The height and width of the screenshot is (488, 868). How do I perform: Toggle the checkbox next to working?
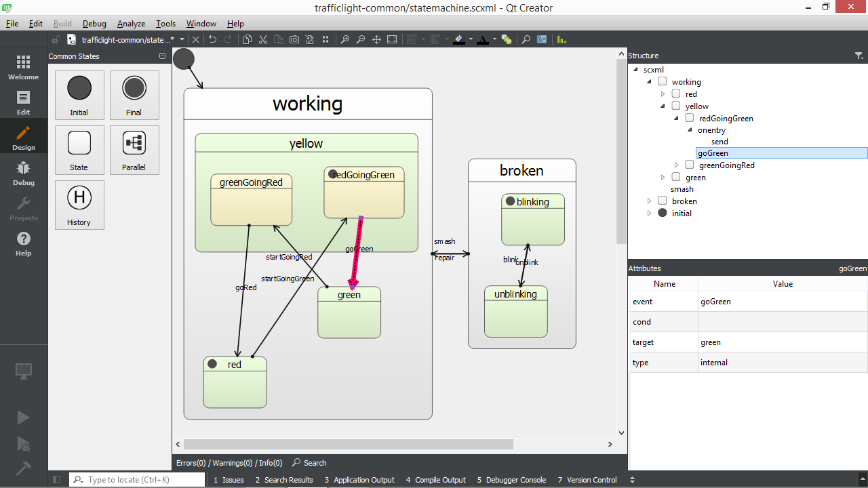coord(663,82)
